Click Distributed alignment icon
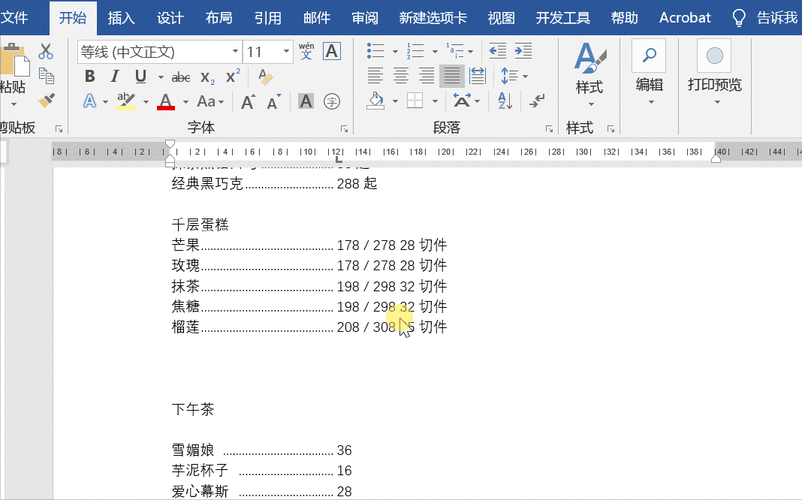Viewport: 802px width, 500px height. [477, 76]
